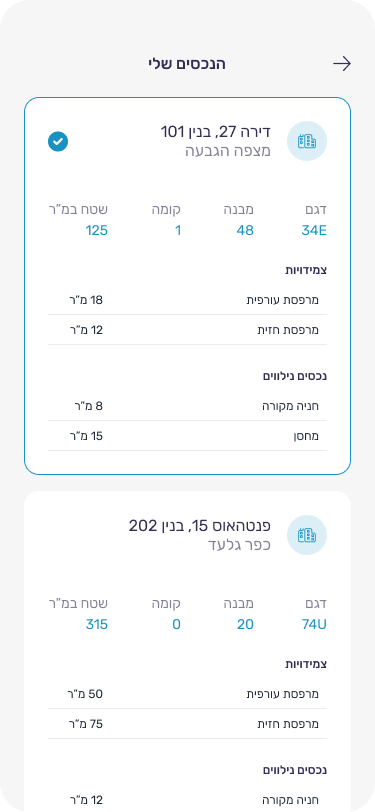The height and width of the screenshot is (812, 375).
Task: Click the מרפסת עורפית row with 18 מ"ר
Action: (x=188, y=300)
